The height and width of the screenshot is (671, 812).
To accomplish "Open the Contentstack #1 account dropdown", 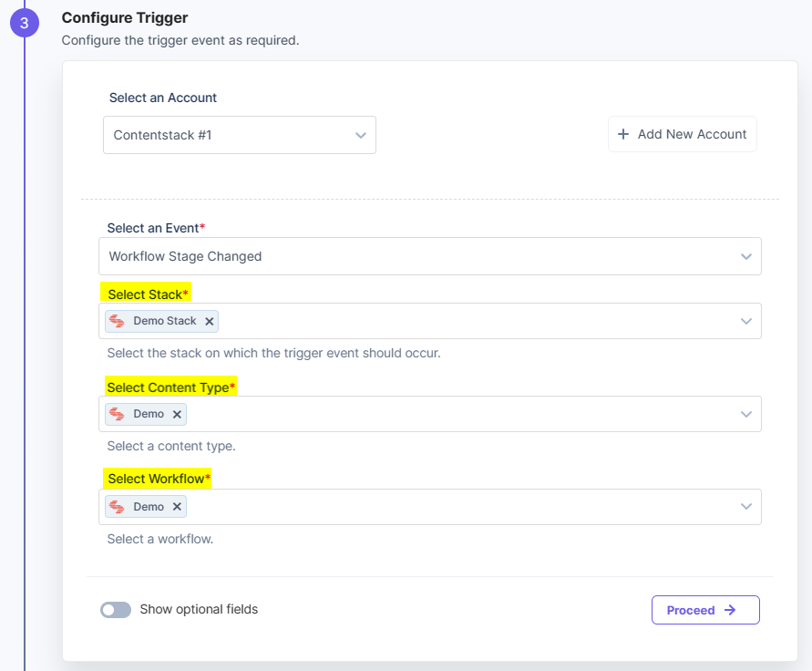I will tap(240, 135).
